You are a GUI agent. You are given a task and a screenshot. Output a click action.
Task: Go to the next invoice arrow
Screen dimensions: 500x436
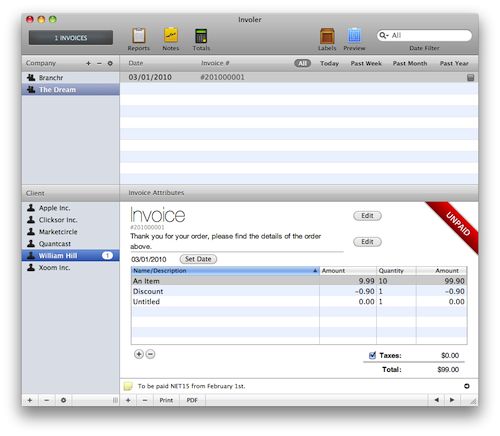click(x=452, y=400)
